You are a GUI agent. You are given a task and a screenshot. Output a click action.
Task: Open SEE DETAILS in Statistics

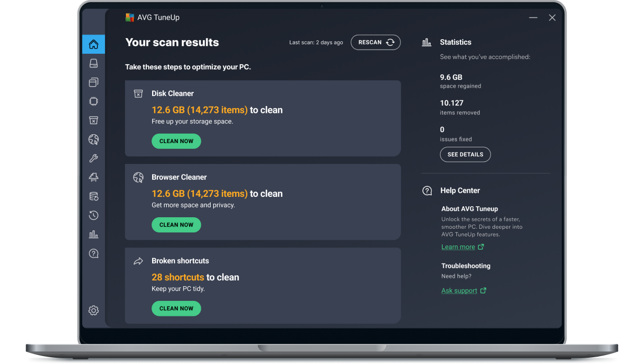pyautogui.click(x=465, y=155)
